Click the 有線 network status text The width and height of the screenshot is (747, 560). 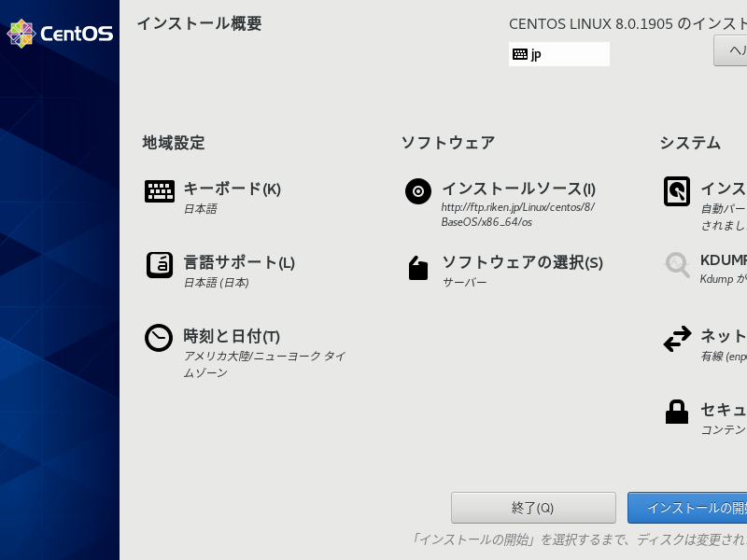(x=724, y=357)
